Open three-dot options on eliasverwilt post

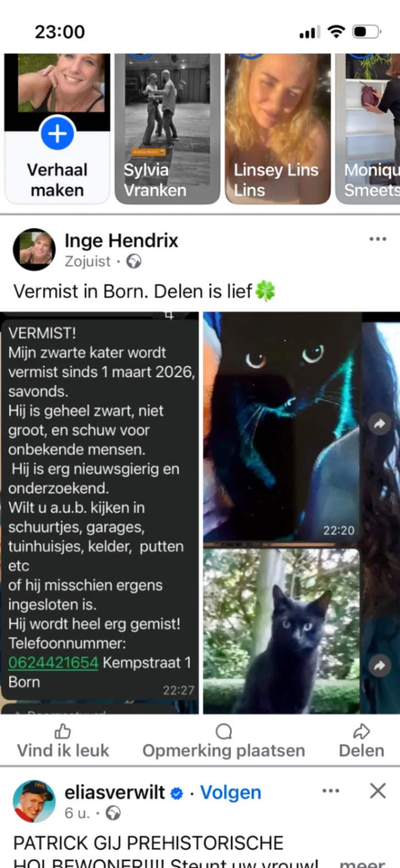[x=331, y=791]
